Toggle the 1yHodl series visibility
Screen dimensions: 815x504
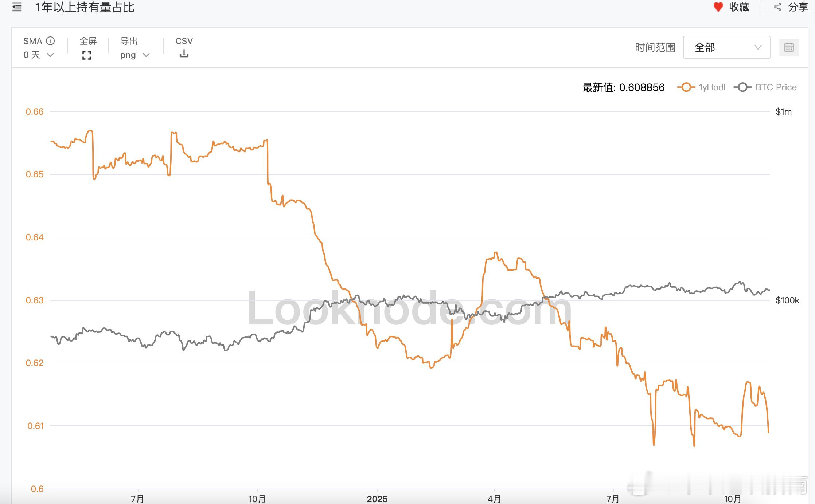[x=712, y=87]
